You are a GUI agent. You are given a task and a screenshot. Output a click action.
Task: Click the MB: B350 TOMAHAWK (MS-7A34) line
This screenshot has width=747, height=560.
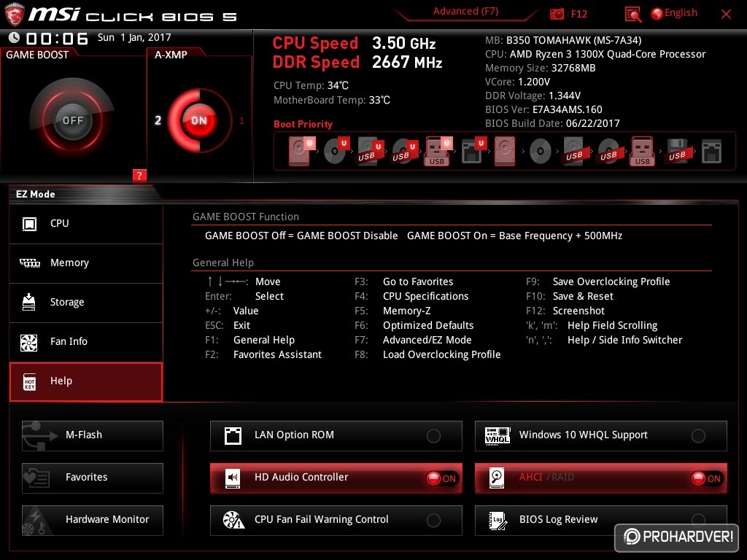(x=563, y=41)
